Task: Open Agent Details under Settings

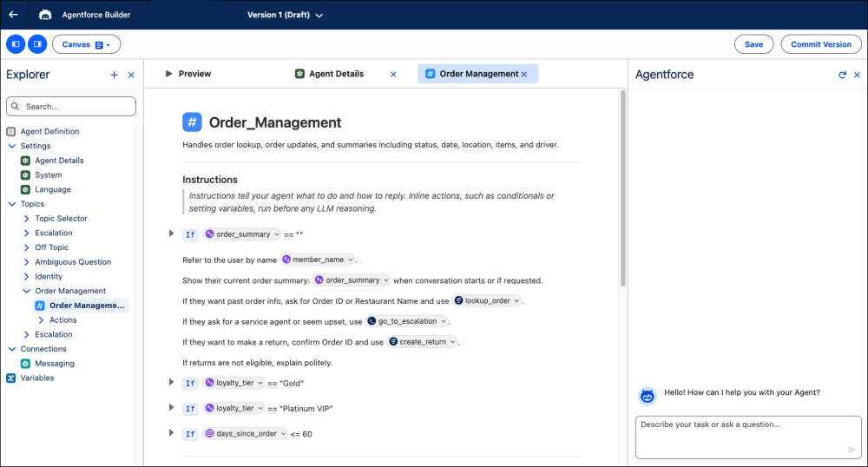Action: click(59, 161)
